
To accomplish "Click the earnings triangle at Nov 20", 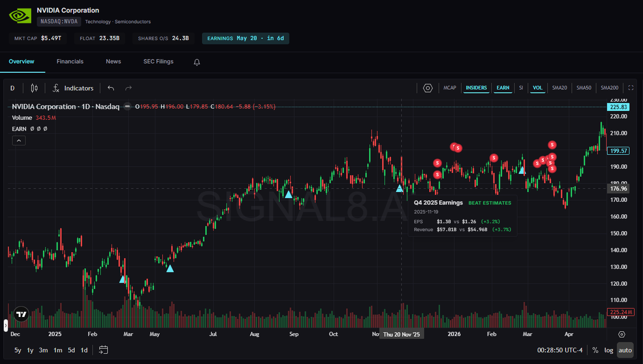I will point(399,188).
